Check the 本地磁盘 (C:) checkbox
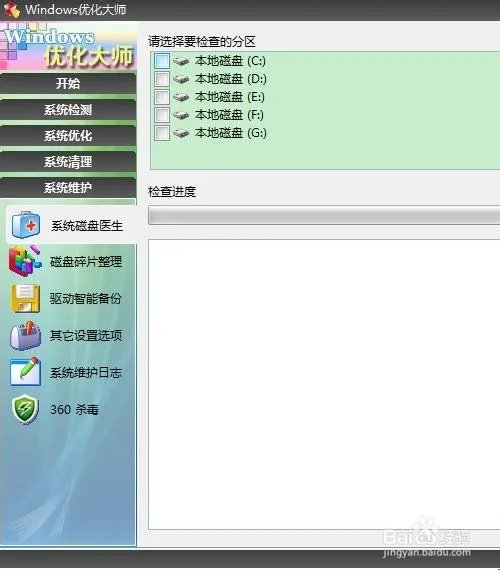Image resolution: width=500 pixels, height=570 pixels. coord(162,61)
